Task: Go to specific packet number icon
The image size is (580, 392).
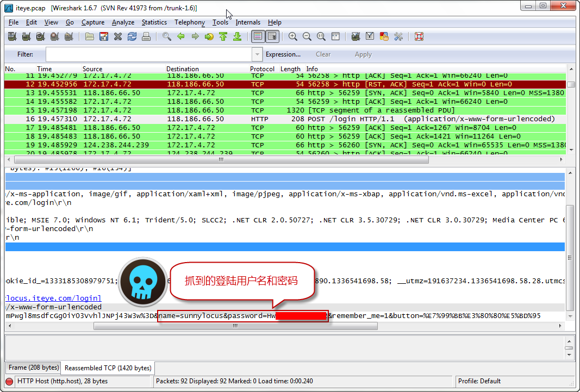Action: 209,36
